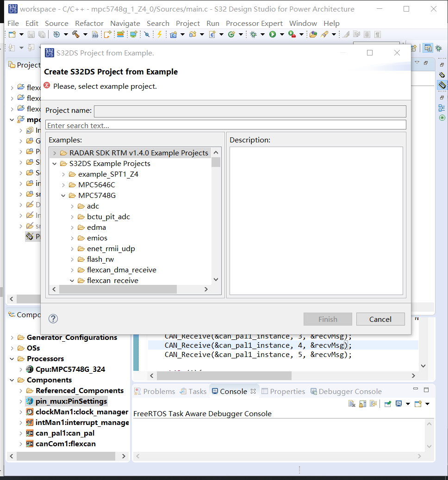Collapse the MPC5748G examples folder
448x480 pixels.
click(x=63, y=196)
